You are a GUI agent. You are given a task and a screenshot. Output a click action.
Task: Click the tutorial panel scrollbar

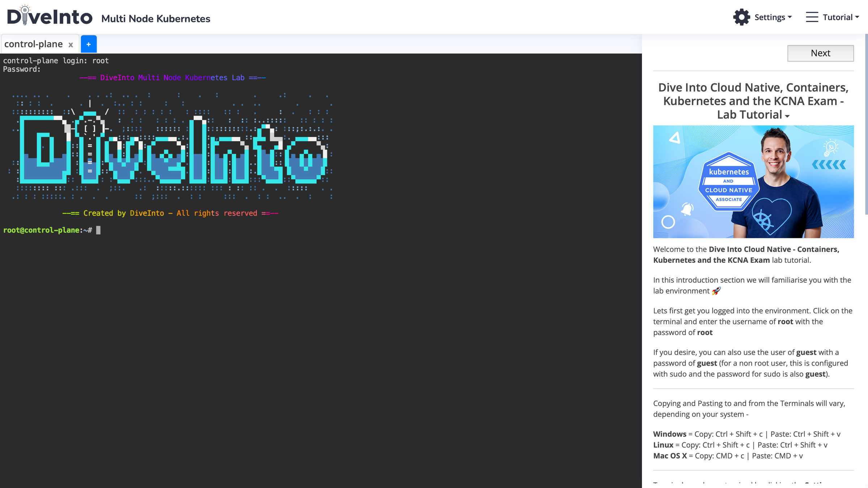point(866,125)
